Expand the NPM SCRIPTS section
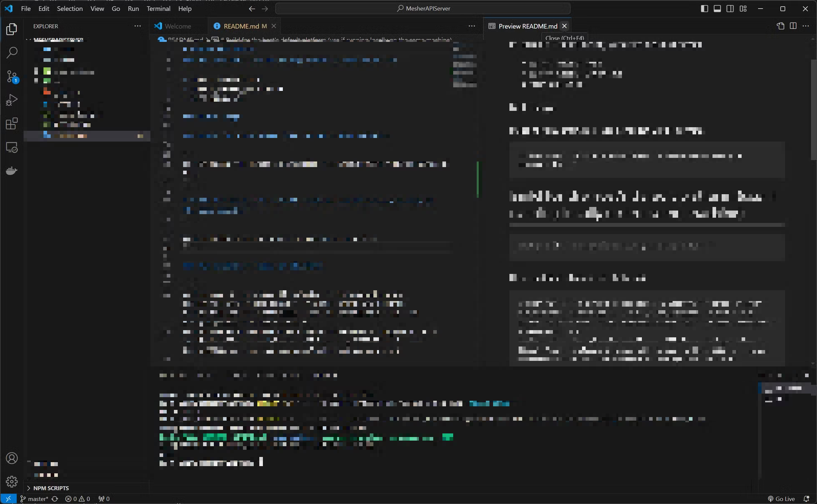 click(51, 488)
